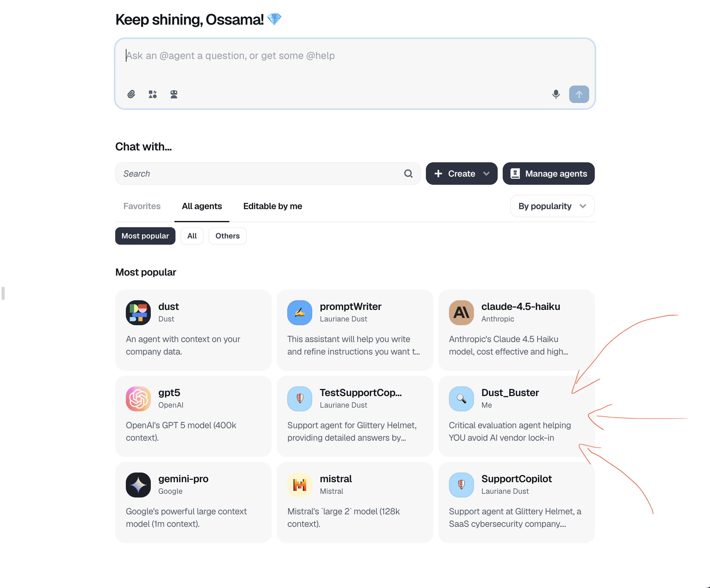710x588 pixels.
Task: Click the paperclip attach file icon
Action: pos(131,94)
